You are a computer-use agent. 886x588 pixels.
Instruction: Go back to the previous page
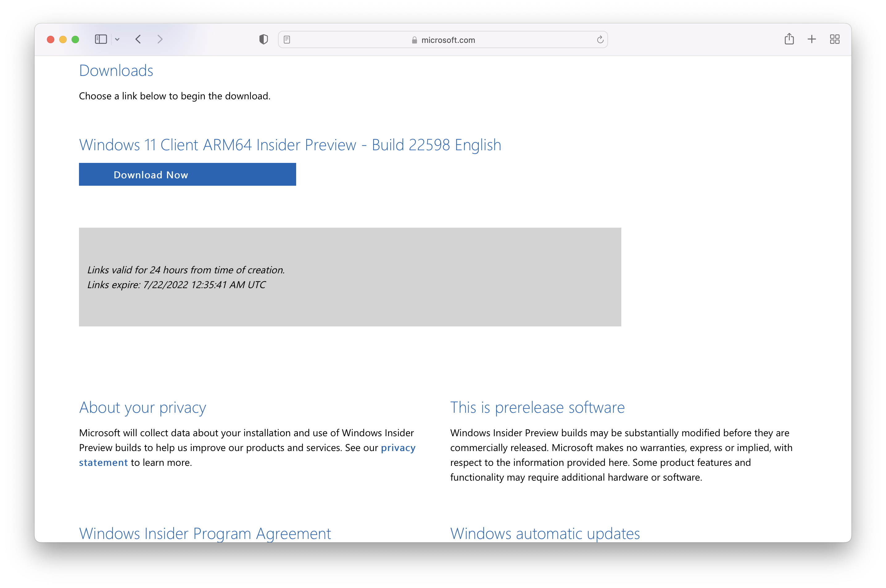point(138,39)
